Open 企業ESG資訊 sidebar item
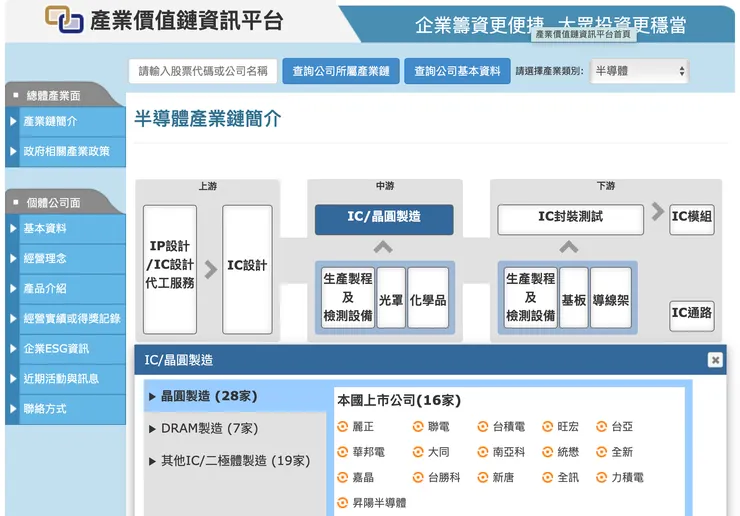The height and width of the screenshot is (516, 740). [72, 349]
